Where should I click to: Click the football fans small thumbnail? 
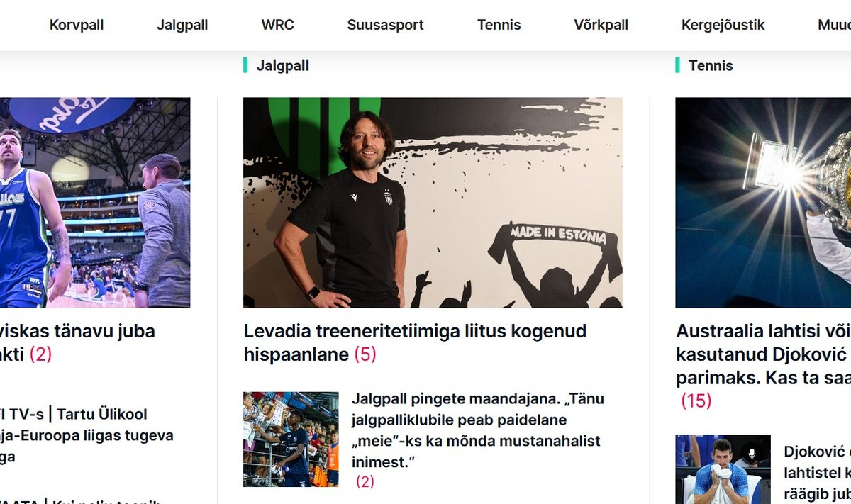pos(291,439)
